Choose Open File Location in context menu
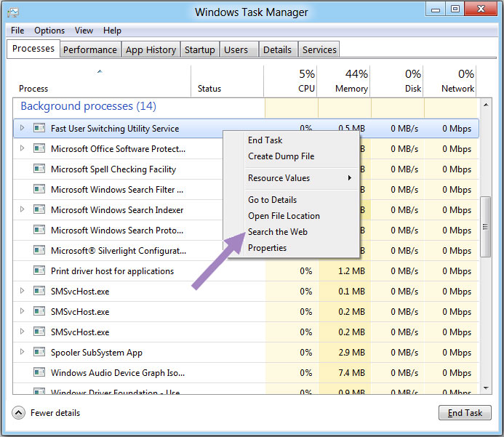Image resolution: width=504 pixels, height=437 pixels. (284, 216)
